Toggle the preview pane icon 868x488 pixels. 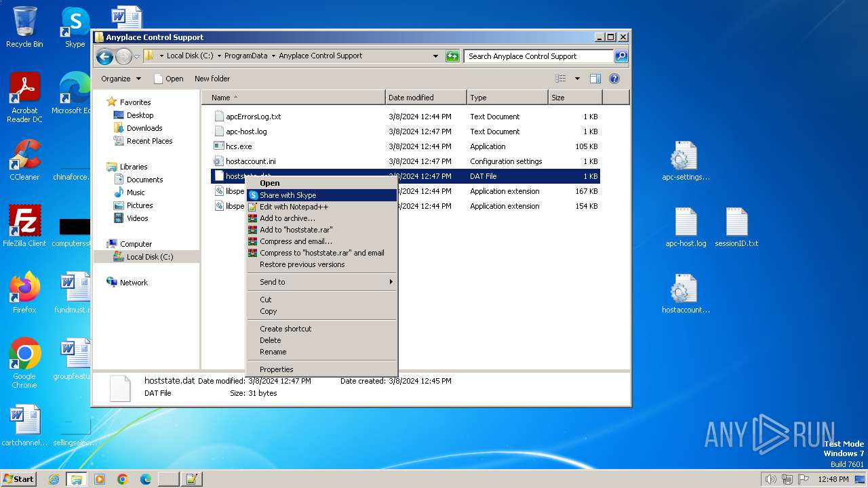(x=595, y=79)
